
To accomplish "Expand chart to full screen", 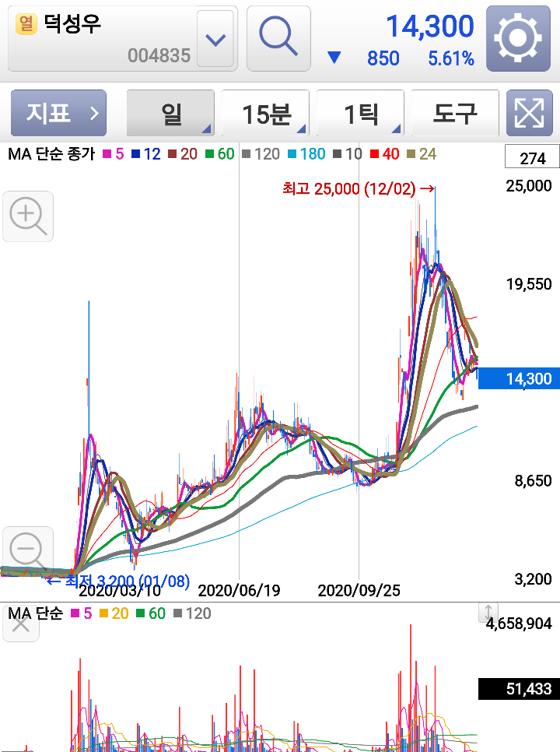I will coord(529,113).
